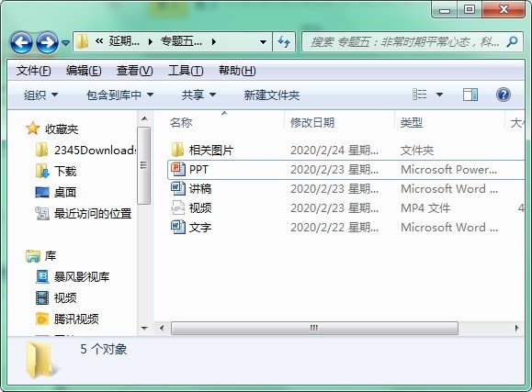Go forward with the Forward arrow button
This screenshot has width=532, height=392.
[47, 43]
